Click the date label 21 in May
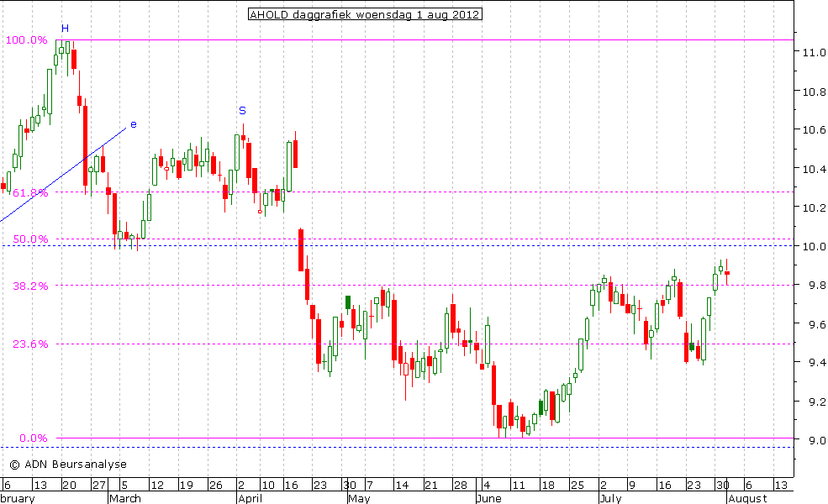The width and height of the screenshot is (828, 504). 431,485
